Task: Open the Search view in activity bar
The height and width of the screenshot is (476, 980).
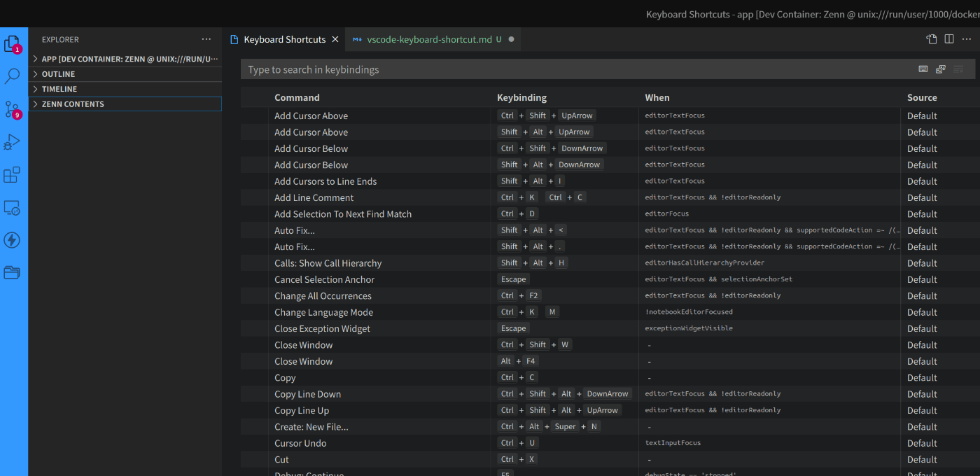Action: tap(13, 76)
